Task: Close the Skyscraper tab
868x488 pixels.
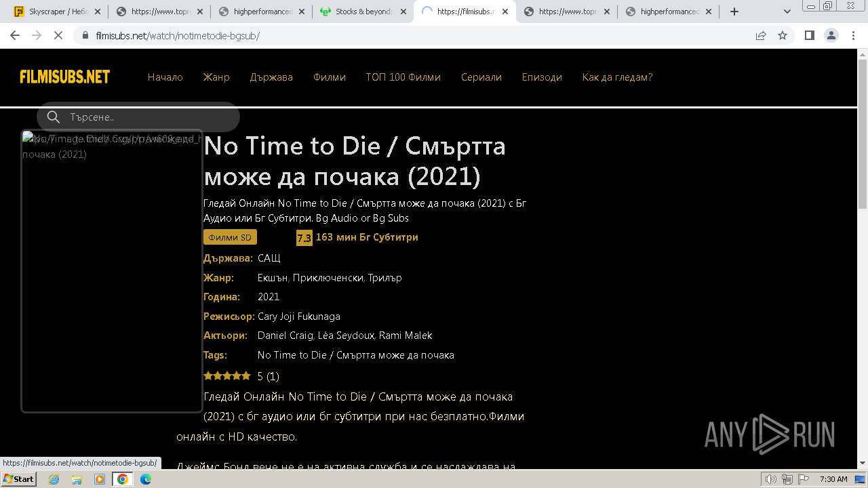Action: tap(97, 12)
